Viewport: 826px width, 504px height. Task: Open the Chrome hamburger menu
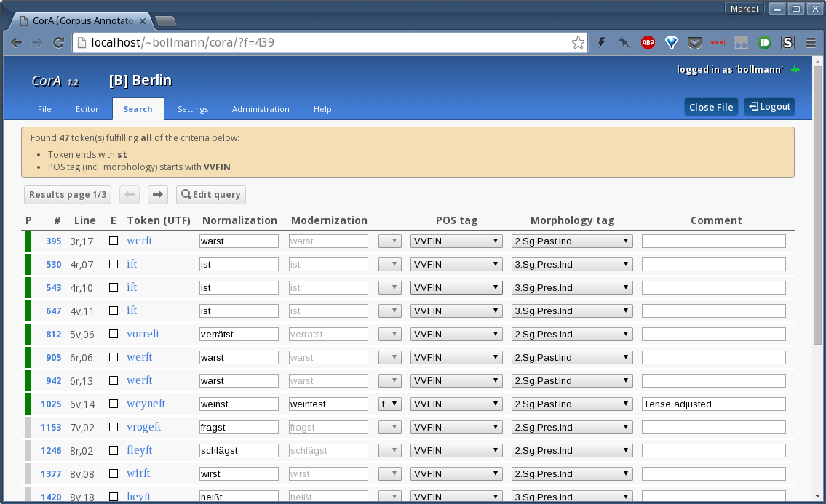pos(811,43)
